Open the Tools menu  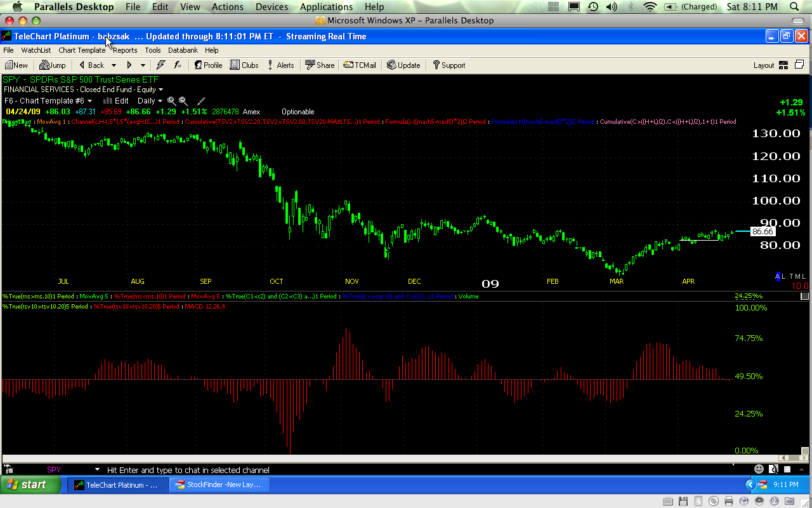coord(153,50)
